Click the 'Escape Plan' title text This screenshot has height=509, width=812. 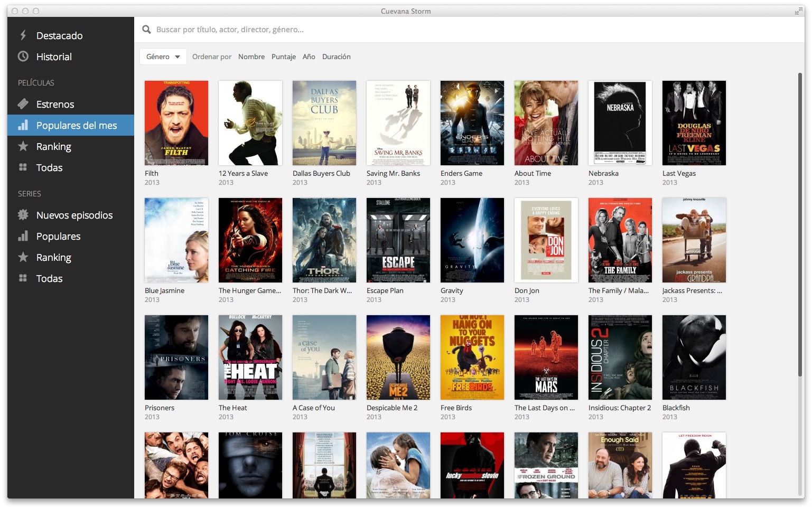pos(385,290)
